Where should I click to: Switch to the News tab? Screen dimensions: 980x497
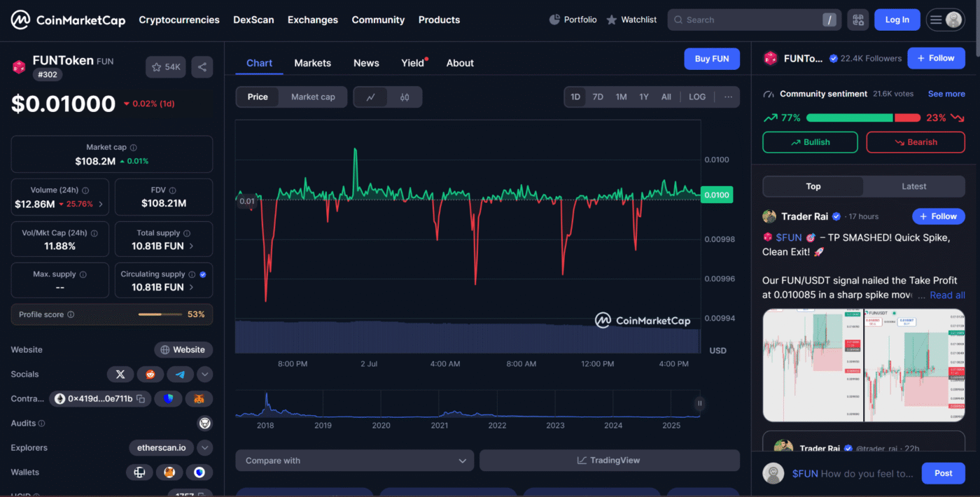tap(366, 63)
